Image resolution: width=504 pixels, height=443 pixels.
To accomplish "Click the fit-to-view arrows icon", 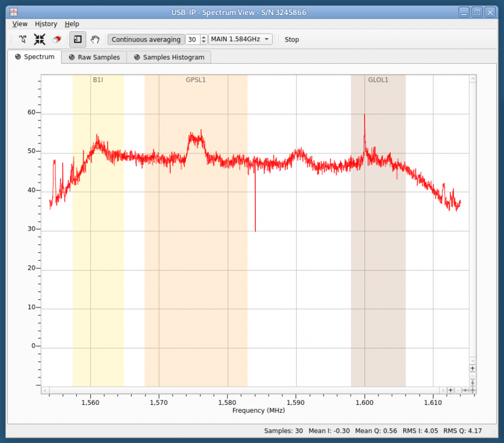I will pyautogui.click(x=39, y=39).
